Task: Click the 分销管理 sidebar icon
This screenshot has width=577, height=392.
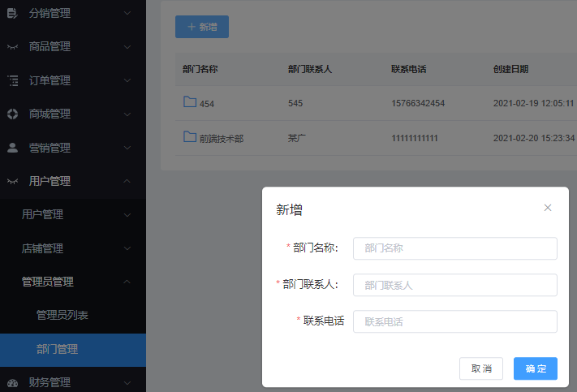Action: (x=12, y=13)
